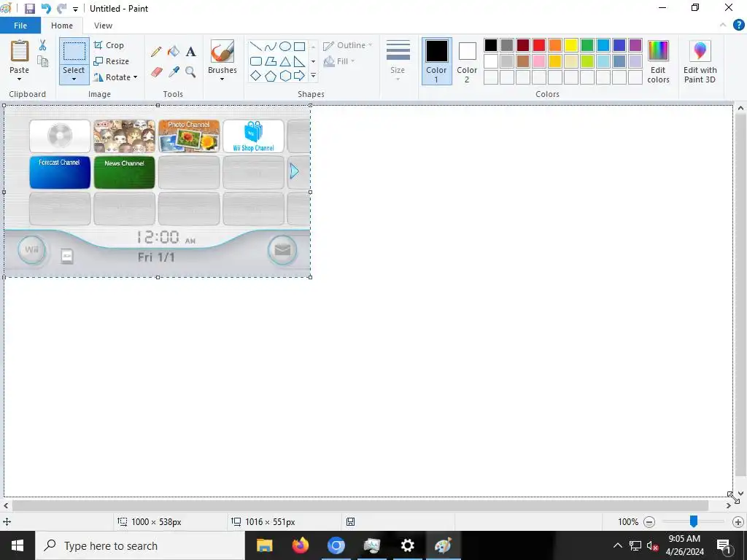Select the Pentagon shape
747x560 pixels.
tap(271, 76)
